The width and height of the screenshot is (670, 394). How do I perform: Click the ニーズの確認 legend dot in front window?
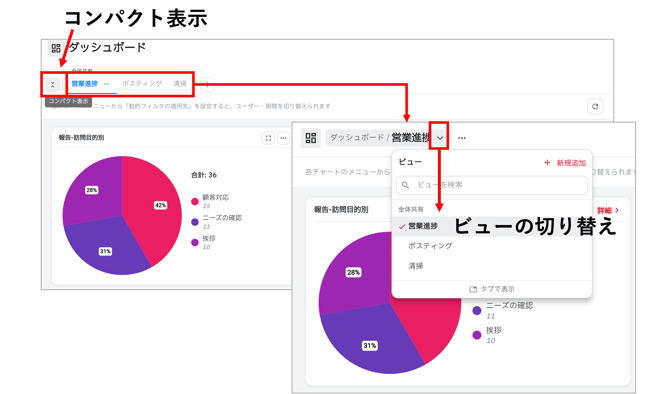tap(477, 310)
